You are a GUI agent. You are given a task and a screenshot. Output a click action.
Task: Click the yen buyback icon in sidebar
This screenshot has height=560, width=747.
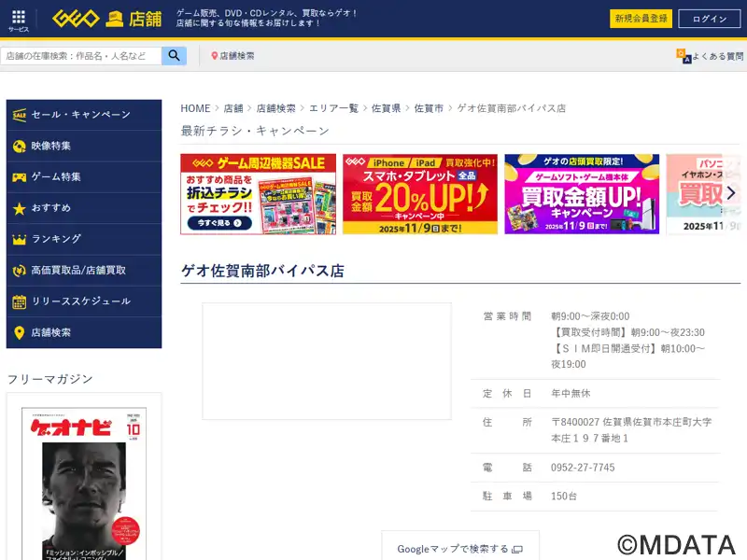click(19, 271)
